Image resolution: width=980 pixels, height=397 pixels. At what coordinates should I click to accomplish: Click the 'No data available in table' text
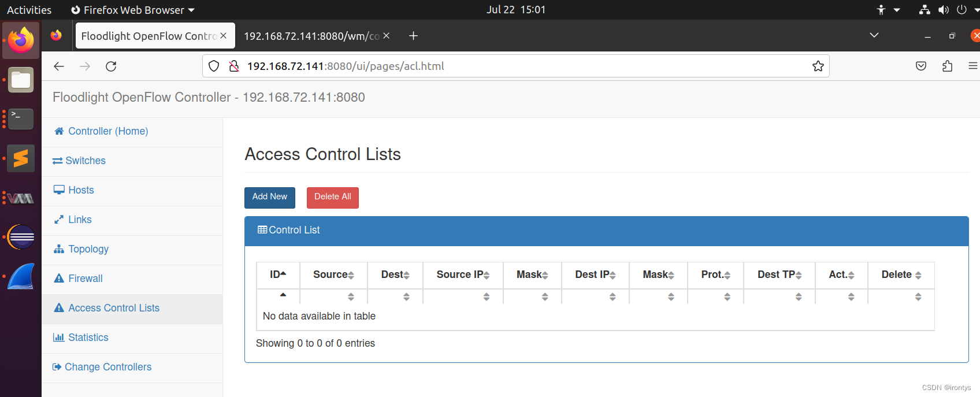[x=319, y=316]
